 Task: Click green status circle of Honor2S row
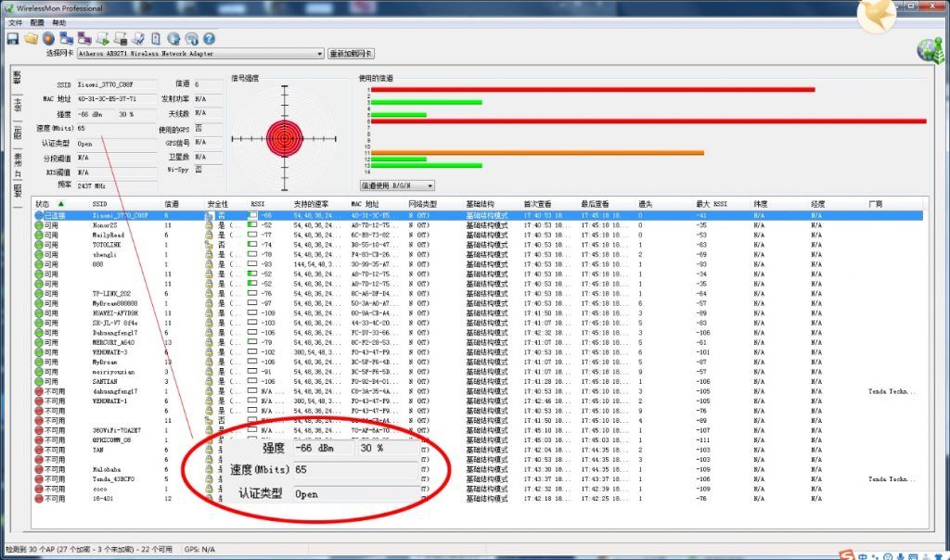click(39, 225)
